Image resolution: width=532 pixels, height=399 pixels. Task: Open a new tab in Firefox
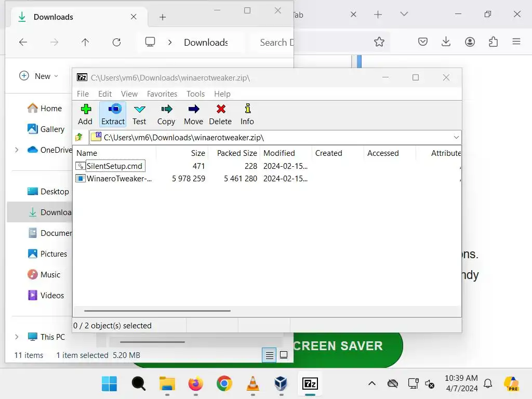coord(378,14)
